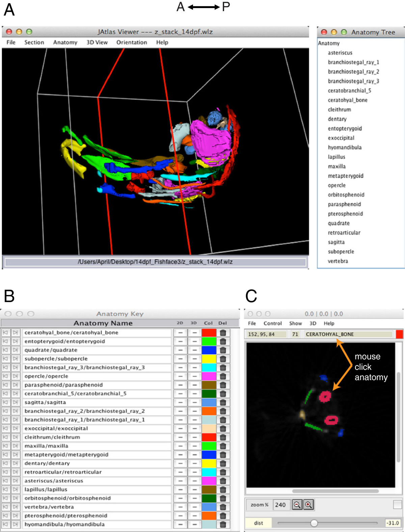
Task: Click right arrow icon on sagitta row
Action: click(x=15, y=402)
